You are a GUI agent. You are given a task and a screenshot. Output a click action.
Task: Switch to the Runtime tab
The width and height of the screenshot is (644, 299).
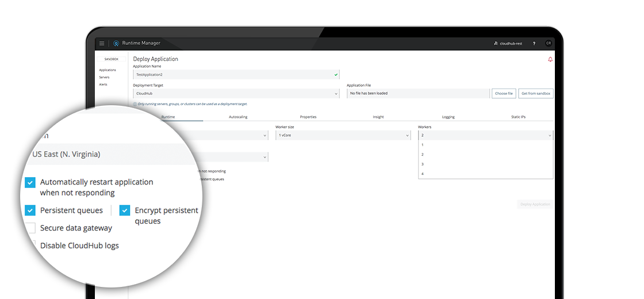click(168, 117)
